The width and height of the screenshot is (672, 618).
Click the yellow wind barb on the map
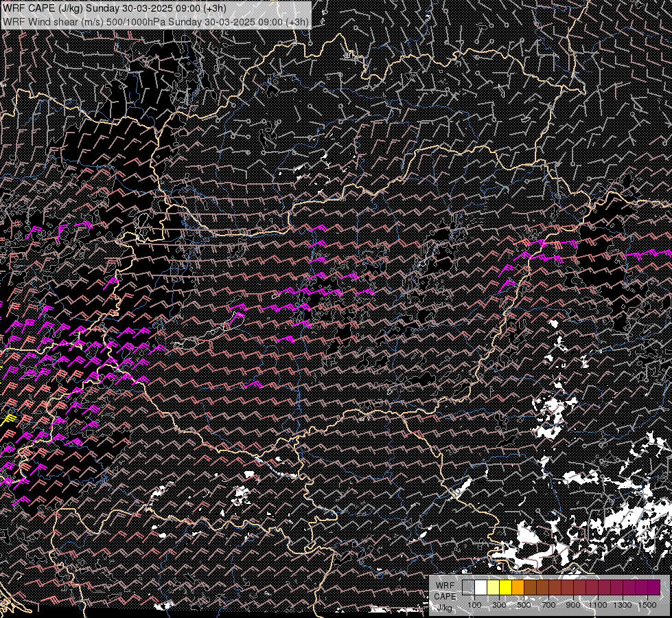10,419
